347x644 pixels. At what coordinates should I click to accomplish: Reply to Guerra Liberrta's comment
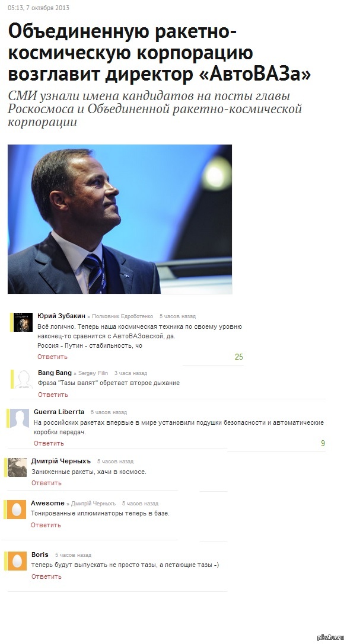[49, 443]
